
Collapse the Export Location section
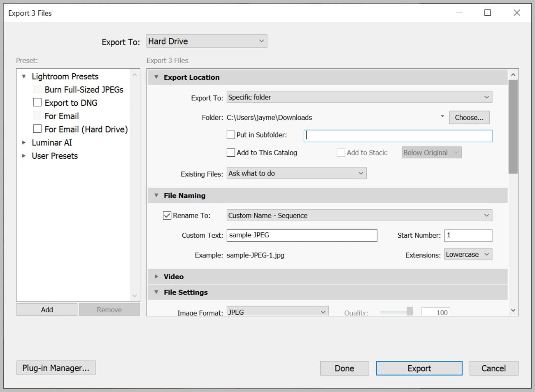(x=156, y=77)
